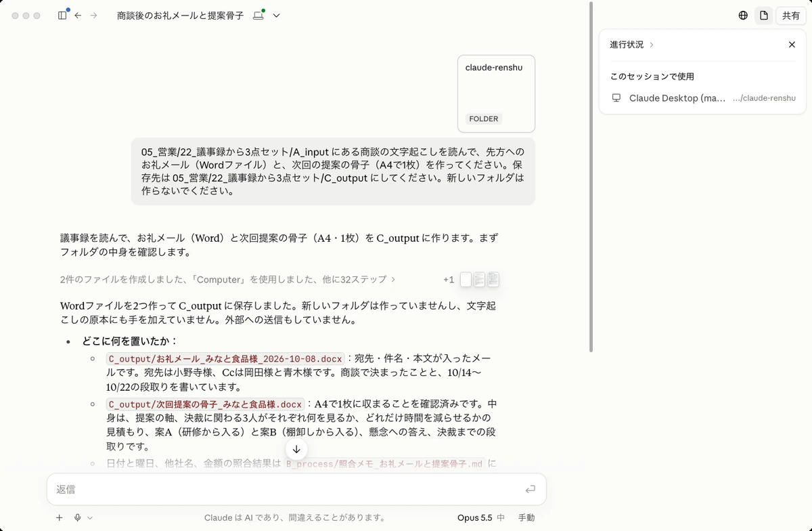Click the B_process 照合メモ md file path
812x531 pixels.
point(384,464)
